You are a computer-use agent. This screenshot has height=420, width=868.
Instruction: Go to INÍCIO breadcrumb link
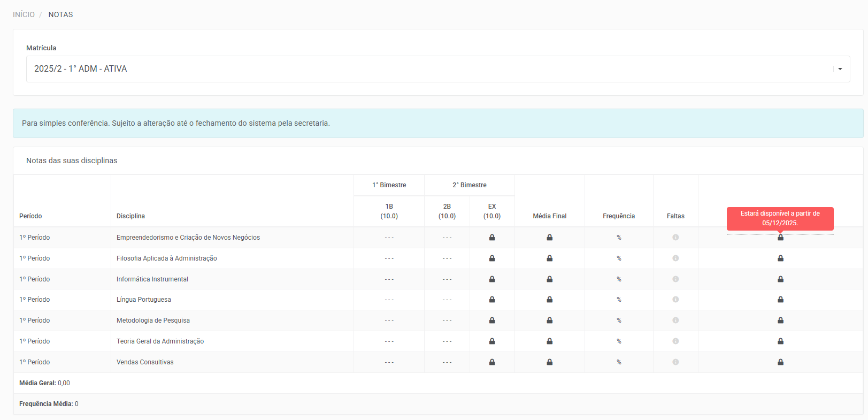[x=24, y=14]
